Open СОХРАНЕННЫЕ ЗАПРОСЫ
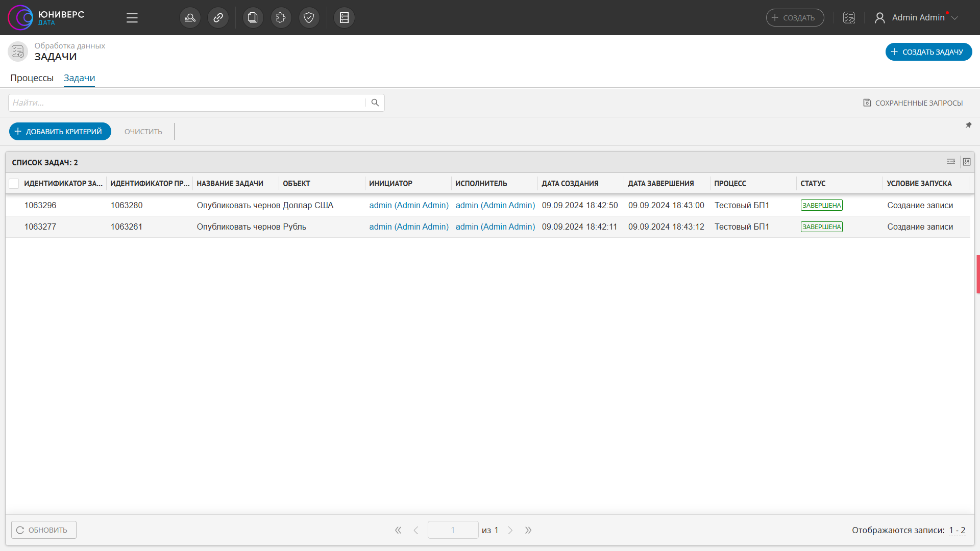 click(913, 103)
